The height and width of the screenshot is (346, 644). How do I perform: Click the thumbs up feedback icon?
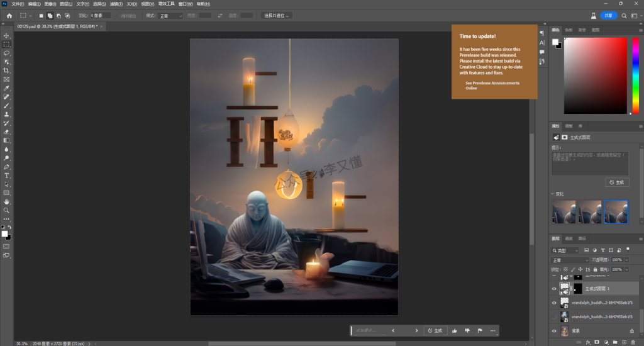click(454, 330)
